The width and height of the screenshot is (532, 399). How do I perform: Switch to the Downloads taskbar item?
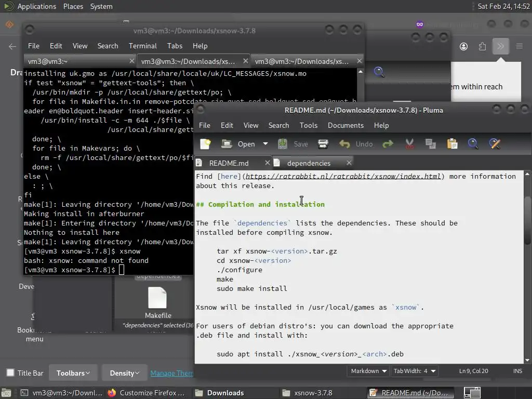pyautogui.click(x=220, y=393)
